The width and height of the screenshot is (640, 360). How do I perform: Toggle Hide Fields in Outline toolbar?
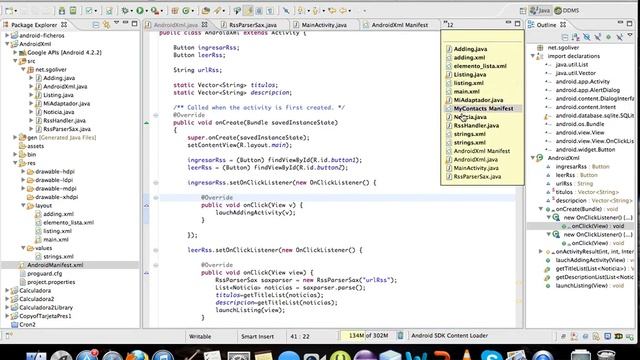[587, 37]
